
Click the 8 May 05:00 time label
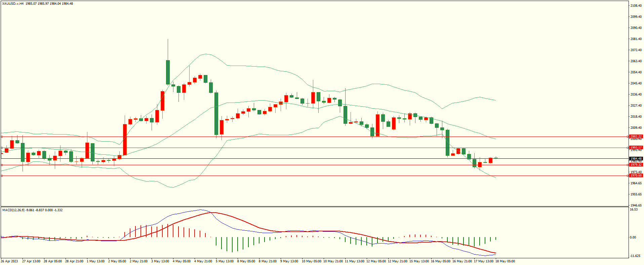pos(246,261)
